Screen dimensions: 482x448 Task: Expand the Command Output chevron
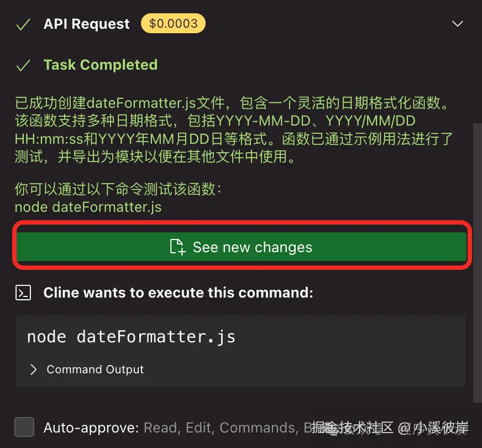click(x=33, y=369)
